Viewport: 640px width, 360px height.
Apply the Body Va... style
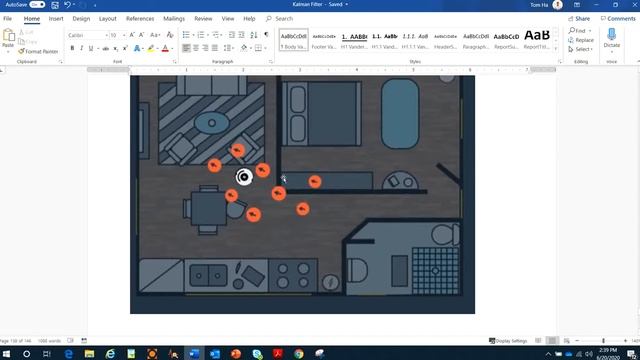293,40
